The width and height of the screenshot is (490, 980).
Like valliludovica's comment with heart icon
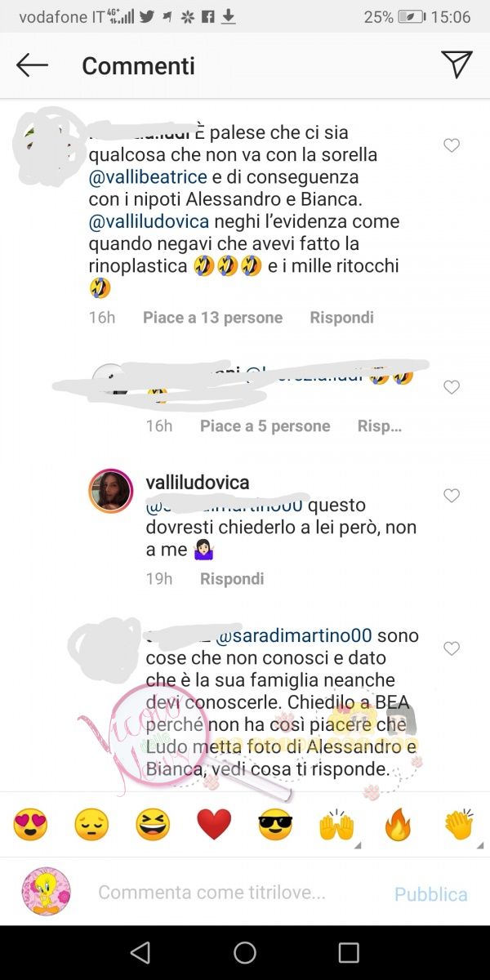[452, 495]
